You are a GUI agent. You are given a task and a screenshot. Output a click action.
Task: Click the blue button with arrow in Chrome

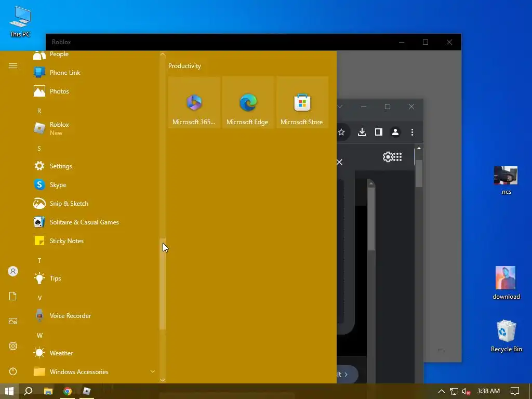(347, 374)
